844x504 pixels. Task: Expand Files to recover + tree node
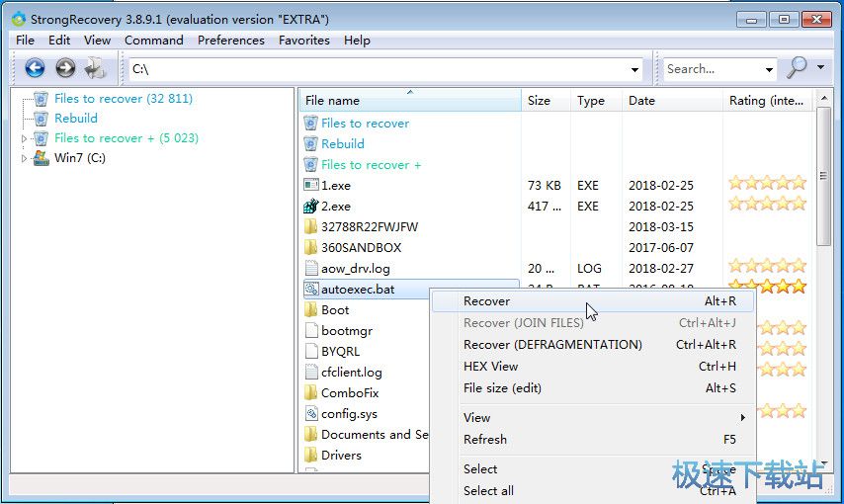coord(25,138)
